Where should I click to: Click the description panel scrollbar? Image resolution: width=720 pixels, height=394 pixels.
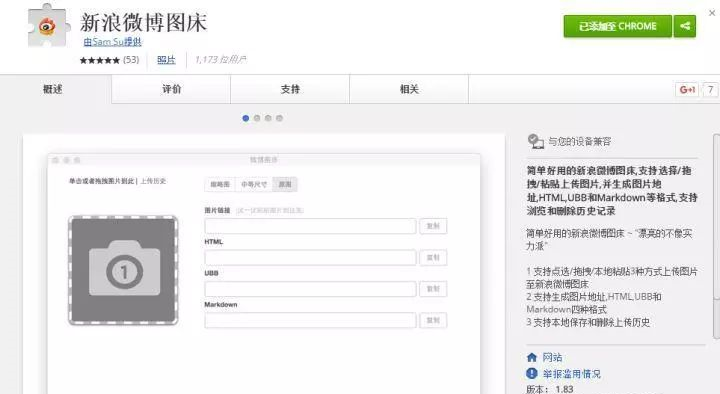point(716,236)
